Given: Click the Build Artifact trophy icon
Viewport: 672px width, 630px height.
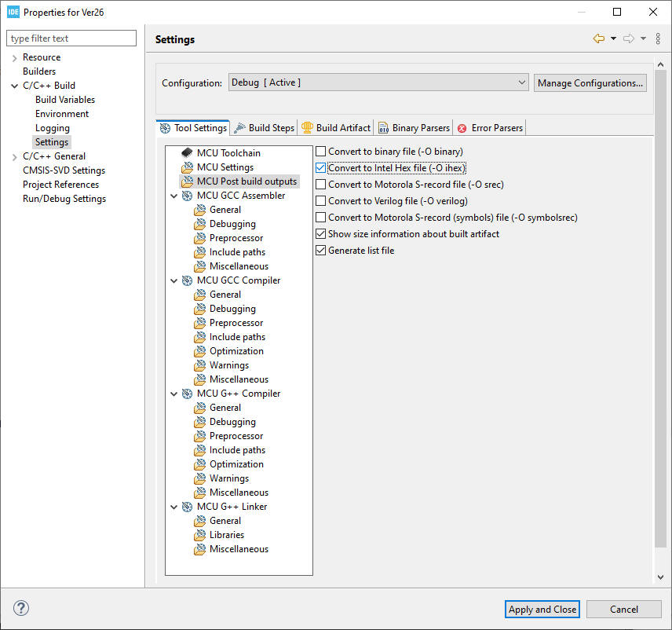Looking at the screenshot, I should (307, 128).
